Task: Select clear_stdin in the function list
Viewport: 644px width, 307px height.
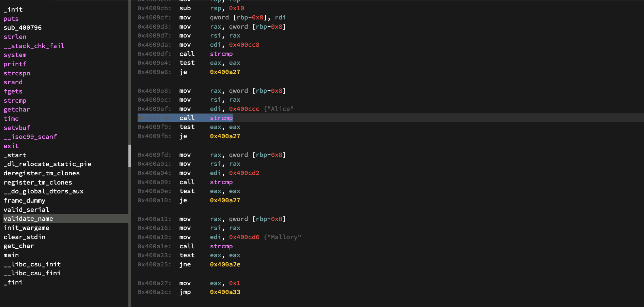Action: [x=25, y=237]
